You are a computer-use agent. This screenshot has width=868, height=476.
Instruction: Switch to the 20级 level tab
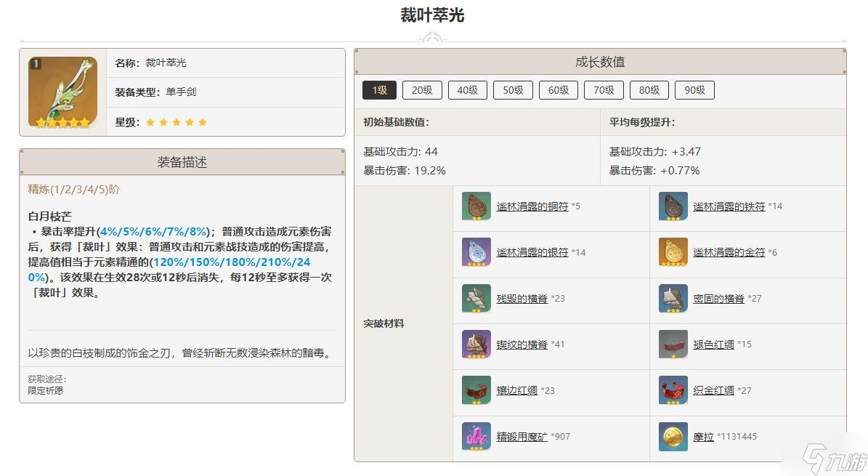click(x=422, y=90)
